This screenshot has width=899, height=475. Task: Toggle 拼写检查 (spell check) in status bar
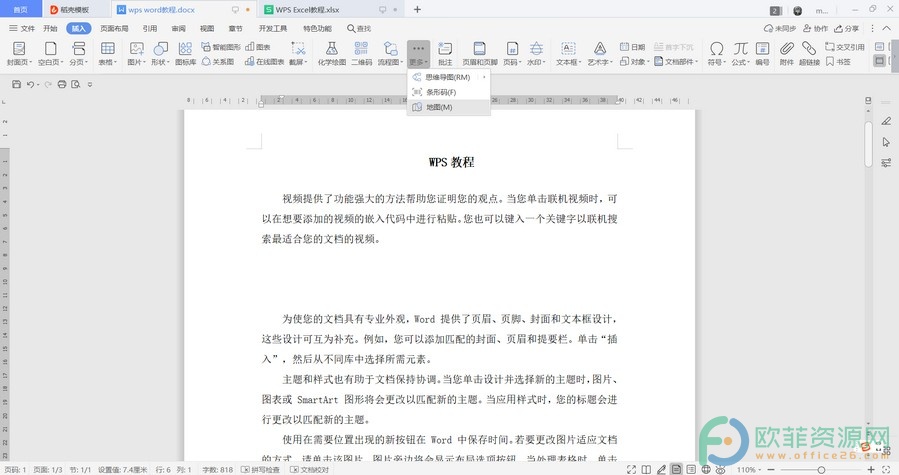[261, 469]
